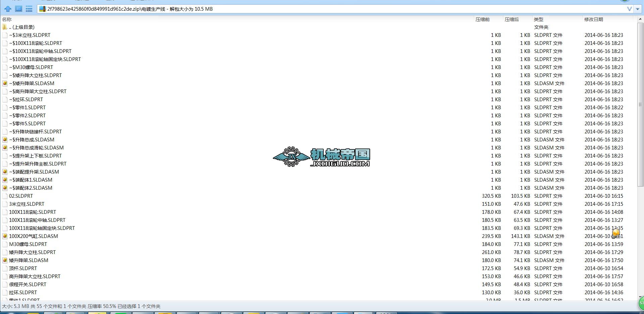Click the V chevron beside the path
The image size is (644, 314).
tap(629, 9)
